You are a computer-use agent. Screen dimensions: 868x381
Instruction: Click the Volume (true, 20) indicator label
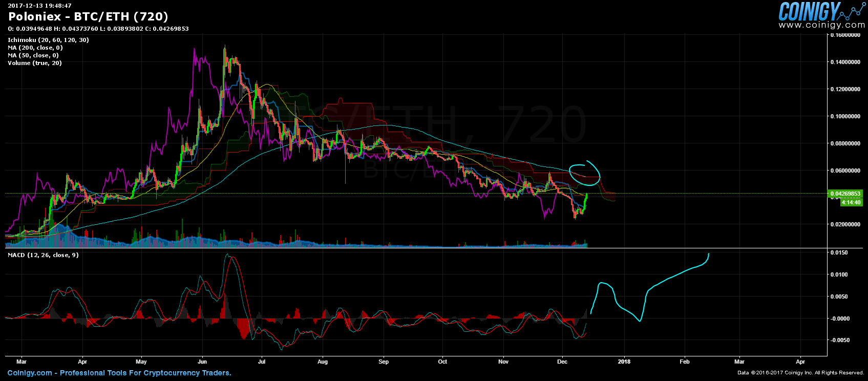(x=35, y=63)
